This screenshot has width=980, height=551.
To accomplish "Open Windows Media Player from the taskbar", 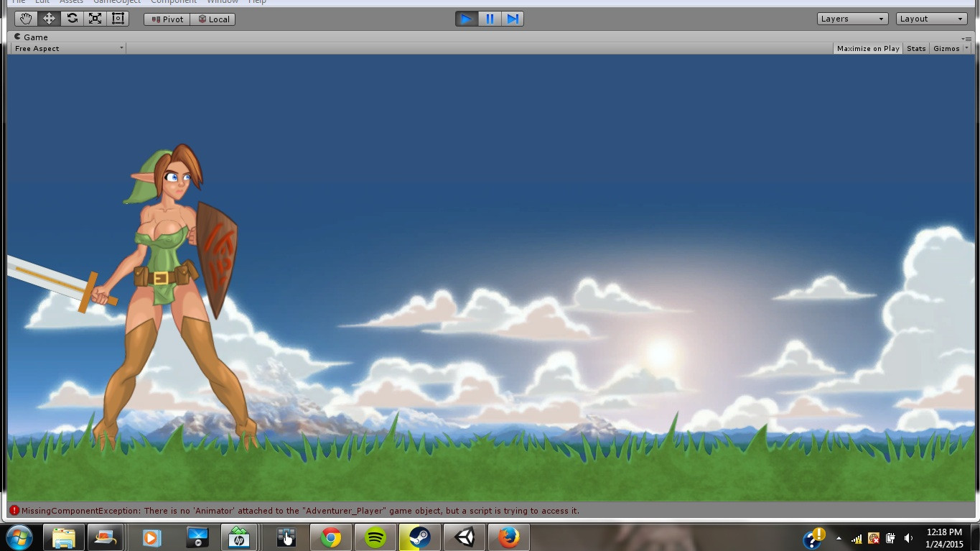I will (x=151, y=537).
